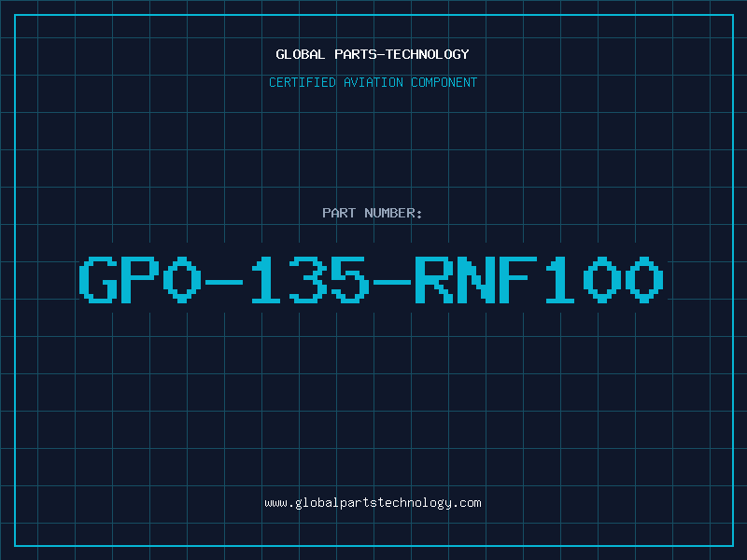
Task: Select the second dash before RNF100
Action: [x=392, y=279]
